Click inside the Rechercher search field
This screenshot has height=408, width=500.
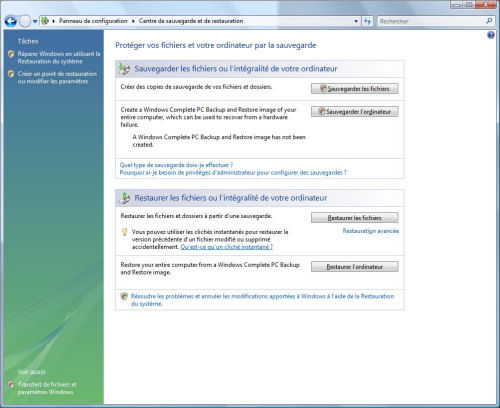click(431, 21)
